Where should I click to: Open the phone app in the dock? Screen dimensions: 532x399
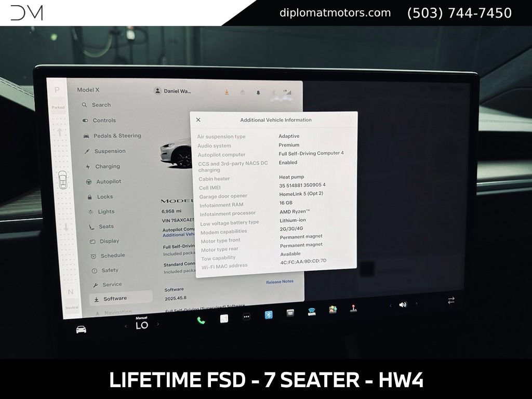pos(201,320)
